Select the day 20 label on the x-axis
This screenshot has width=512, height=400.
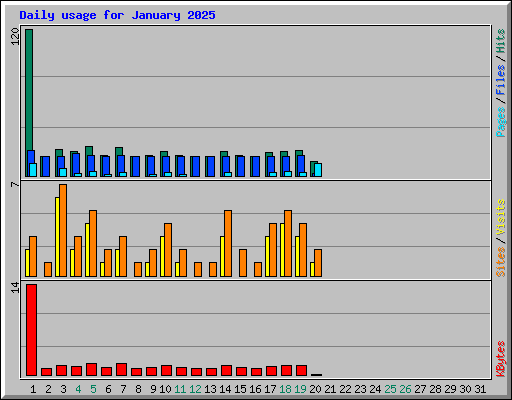[315, 389]
